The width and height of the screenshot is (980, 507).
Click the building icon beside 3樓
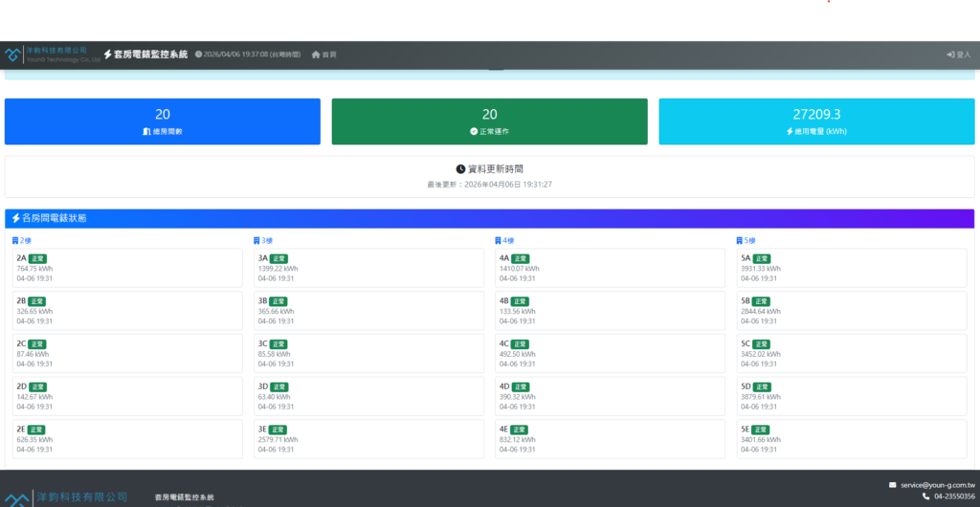pyautogui.click(x=256, y=240)
